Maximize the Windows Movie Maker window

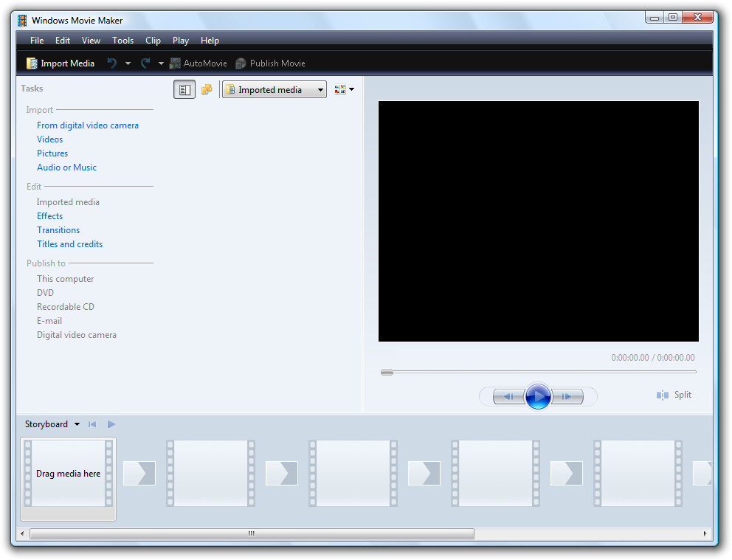coord(673,17)
